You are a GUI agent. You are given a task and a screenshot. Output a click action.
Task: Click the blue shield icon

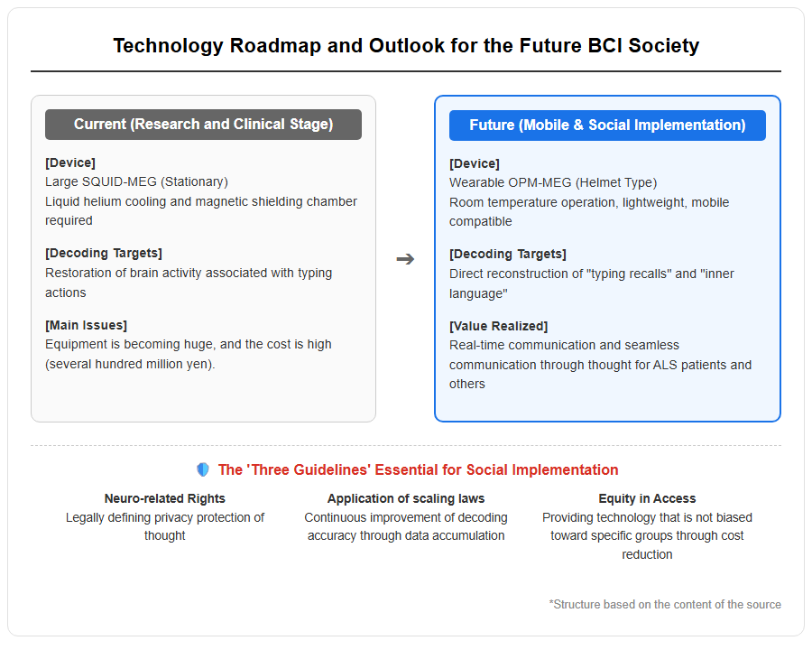203,469
